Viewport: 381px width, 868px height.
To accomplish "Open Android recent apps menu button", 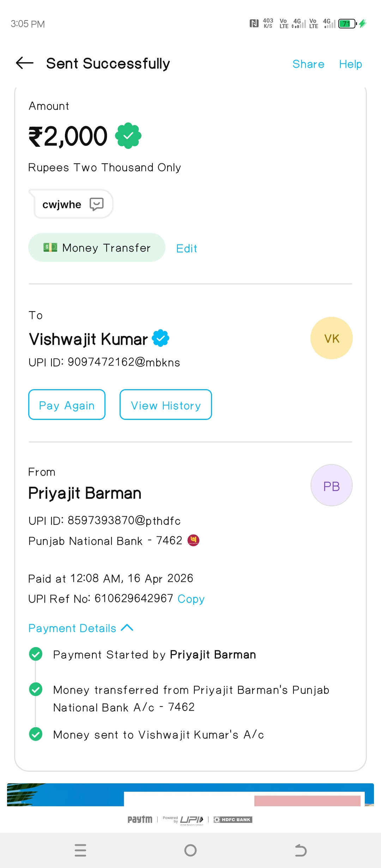I will pyautogui.click(x=80, y=850).
